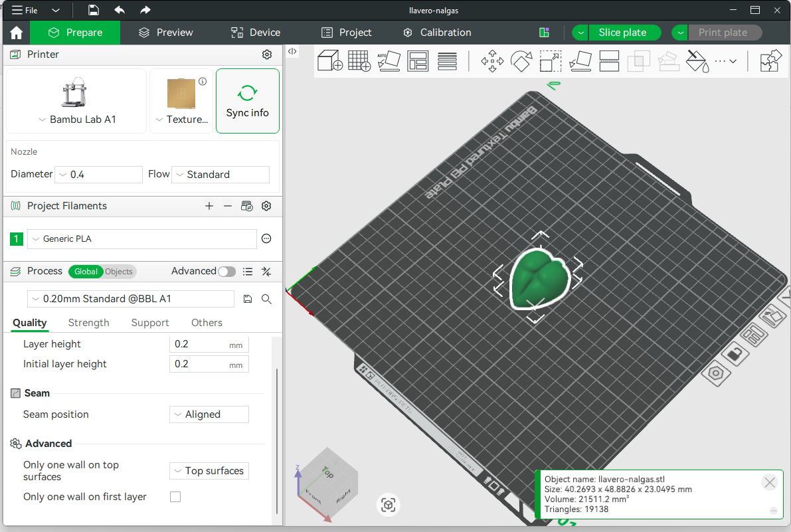791x532 pixels.
Task: Click the Arrange all objects icon
Action: 418,61
